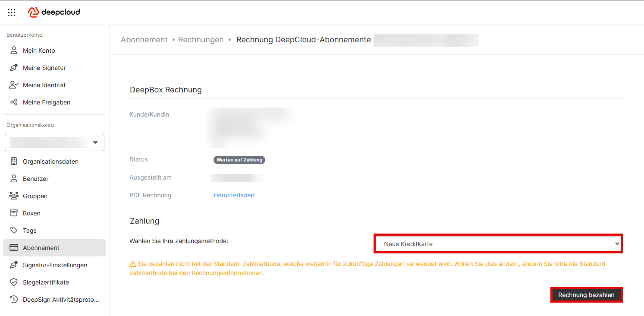
Task: Click the orange warning triangle icon
Action: tap(133, 264)
